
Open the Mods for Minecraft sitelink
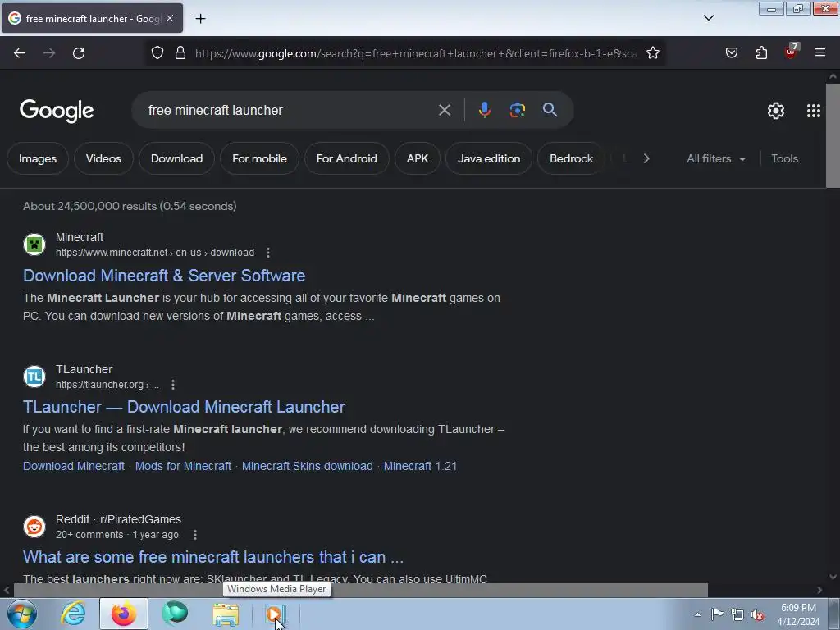click(x=183, y=466)
